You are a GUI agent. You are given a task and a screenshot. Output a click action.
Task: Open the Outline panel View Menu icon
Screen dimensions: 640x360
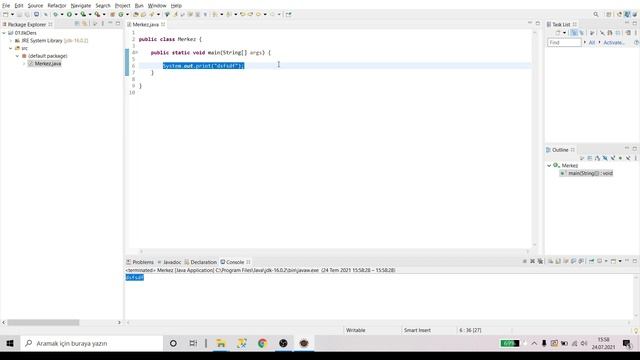point(636,158)
